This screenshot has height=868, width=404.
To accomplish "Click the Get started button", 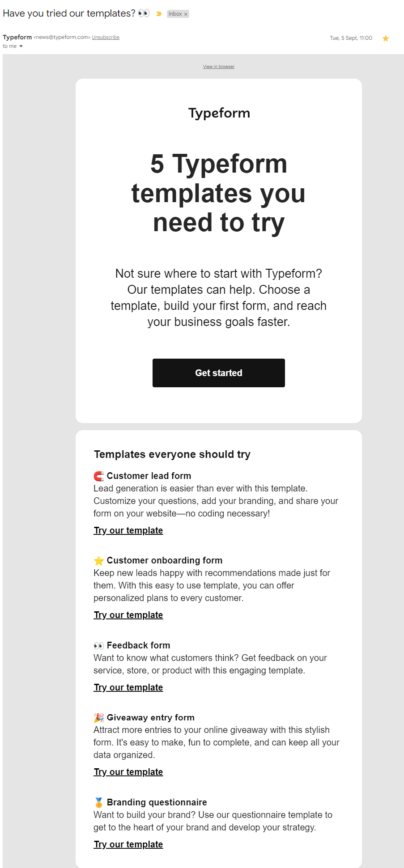I will point(218,373).
